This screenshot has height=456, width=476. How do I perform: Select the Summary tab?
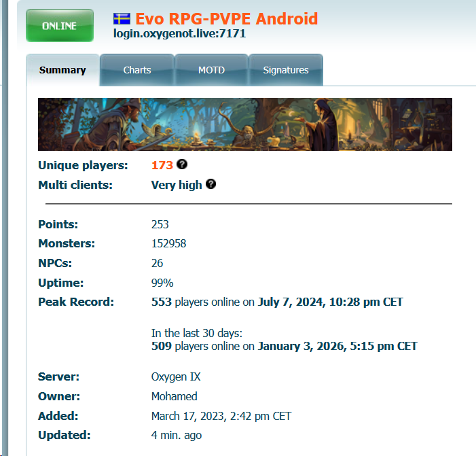[x=62, y=70]
